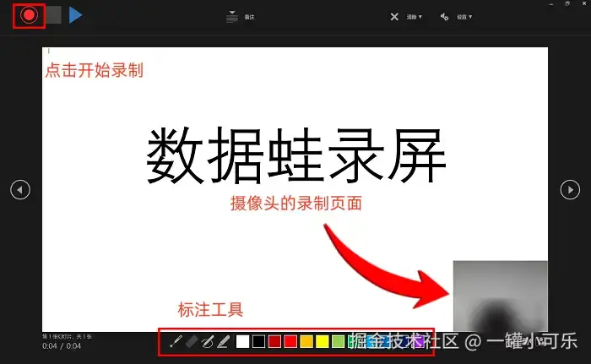Screen dimensions: 591x364
Task: Pick the dark red ink color
Action: 274,342
